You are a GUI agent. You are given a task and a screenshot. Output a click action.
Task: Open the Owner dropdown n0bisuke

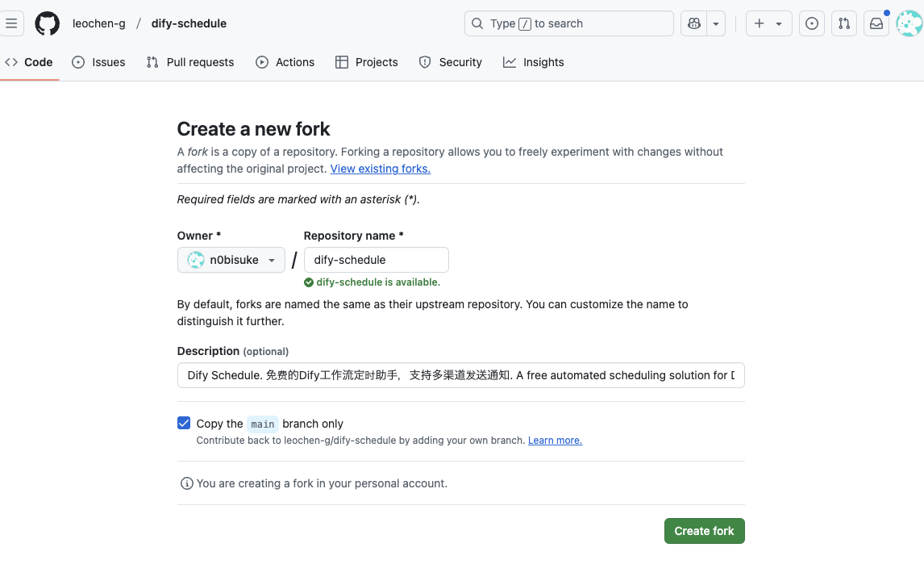tap(231, 260)
